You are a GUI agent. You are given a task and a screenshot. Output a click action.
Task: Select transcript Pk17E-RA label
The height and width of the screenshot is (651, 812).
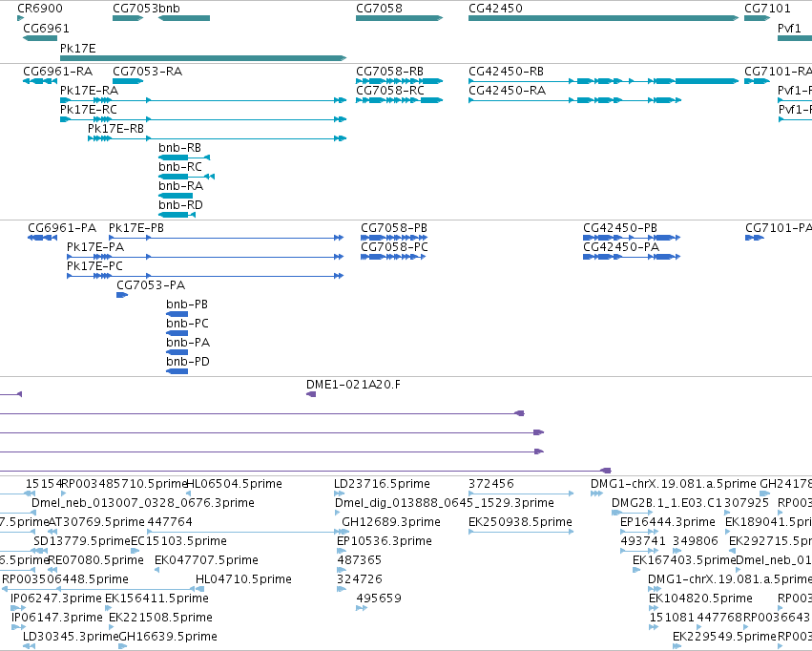[89, 90]
